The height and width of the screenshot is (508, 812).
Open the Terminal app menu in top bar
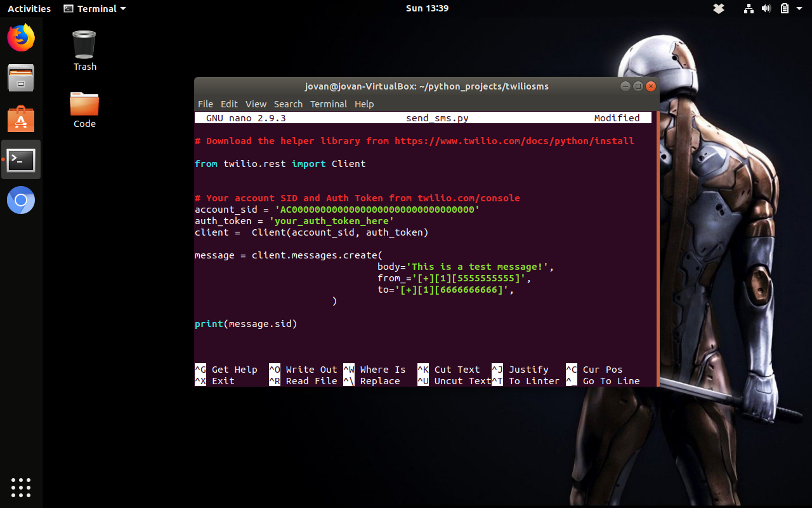pyautogui.click(x=95, y=9)
